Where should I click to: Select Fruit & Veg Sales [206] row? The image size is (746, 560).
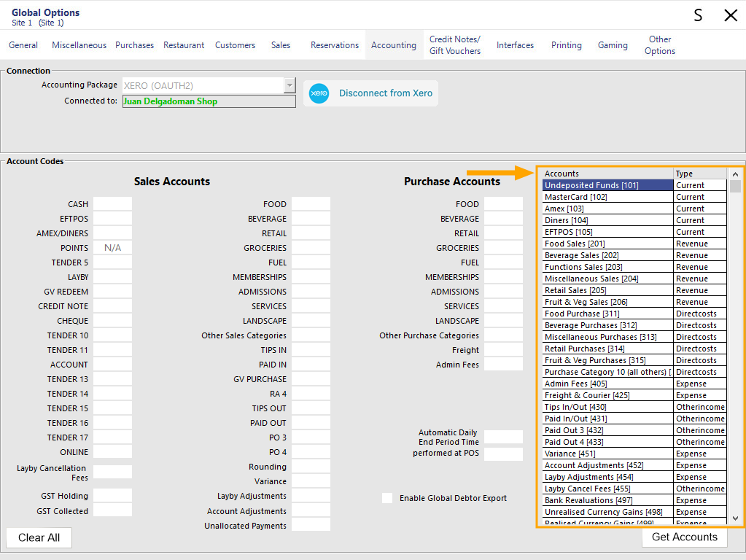click(634, 302)
